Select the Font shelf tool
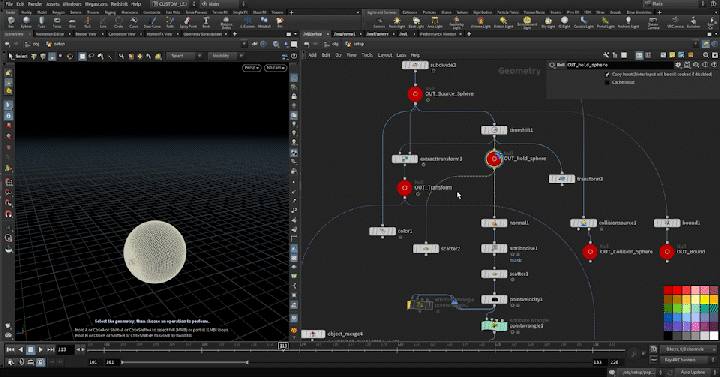This screenshot has width=720, height=377. 206,22
